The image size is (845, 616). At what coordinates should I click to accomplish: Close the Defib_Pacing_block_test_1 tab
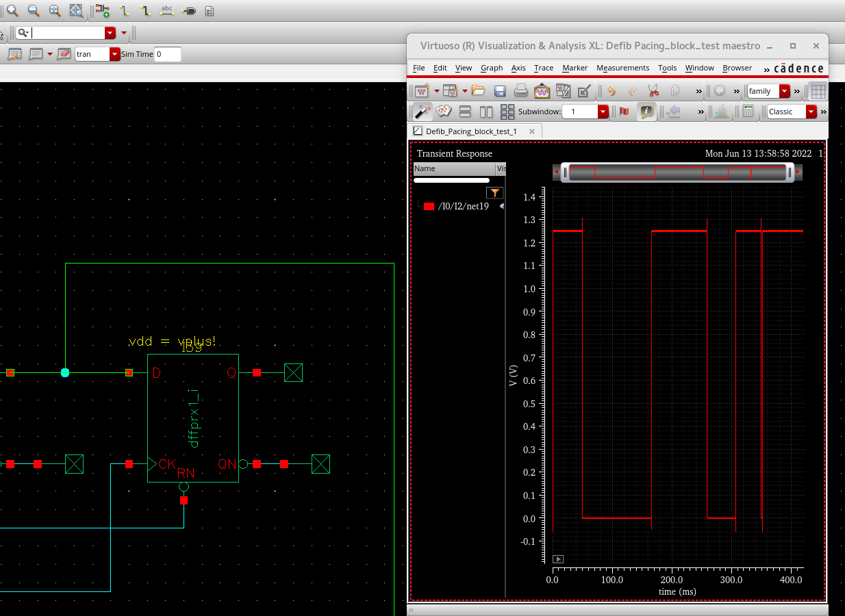(531, 131)
